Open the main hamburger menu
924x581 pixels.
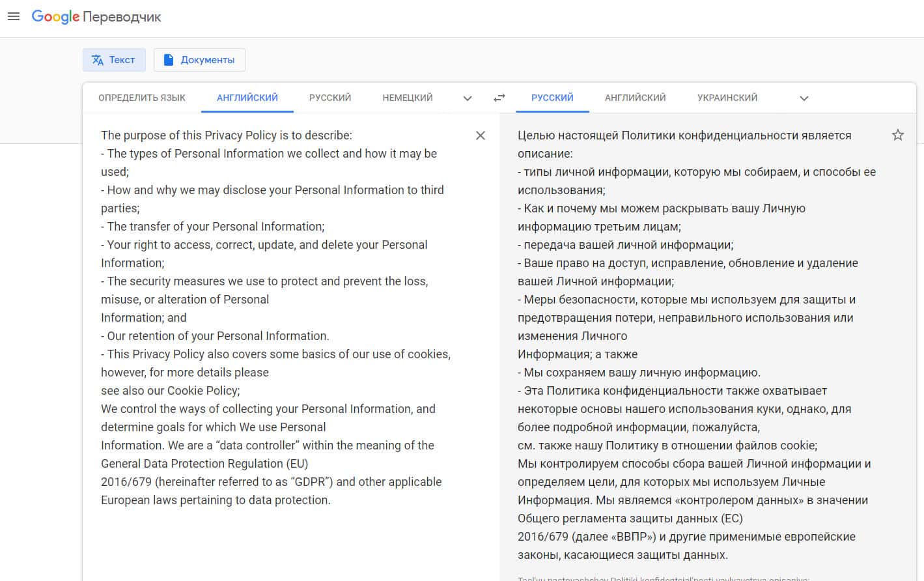click(14, 16)
